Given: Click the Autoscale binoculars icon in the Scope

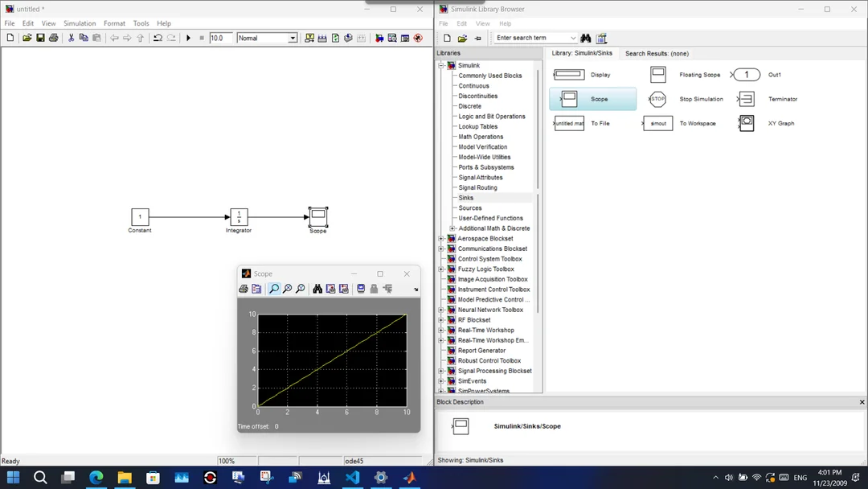Looking at the screenshot, I should tap(317, 289).
